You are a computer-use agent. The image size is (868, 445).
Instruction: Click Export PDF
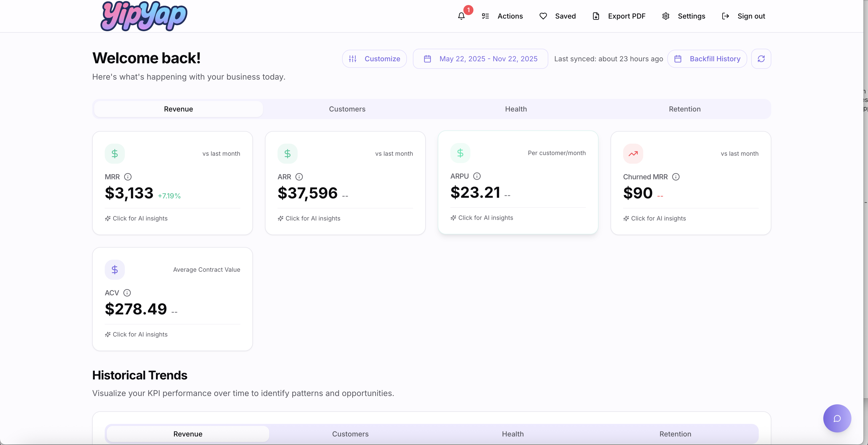click(619, 16)
